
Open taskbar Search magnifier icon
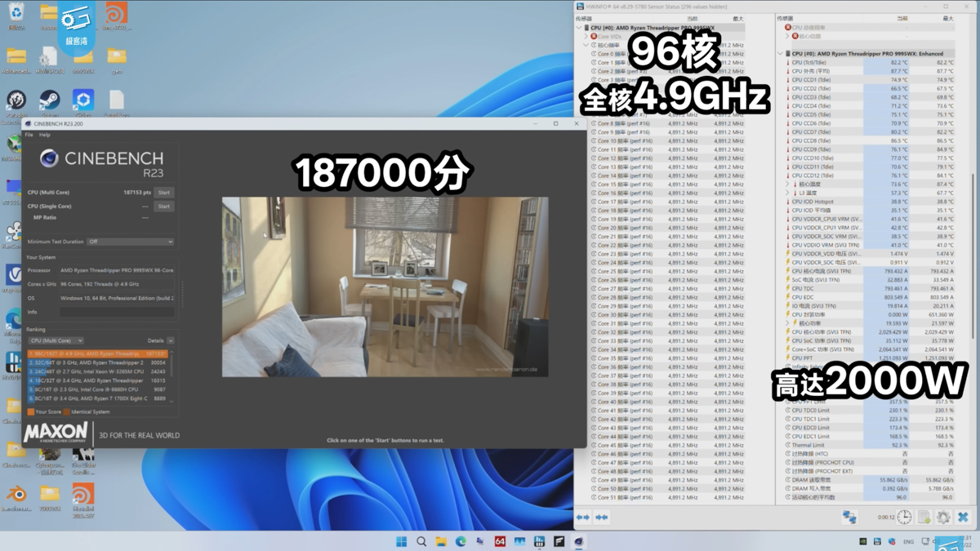[421, 541]
